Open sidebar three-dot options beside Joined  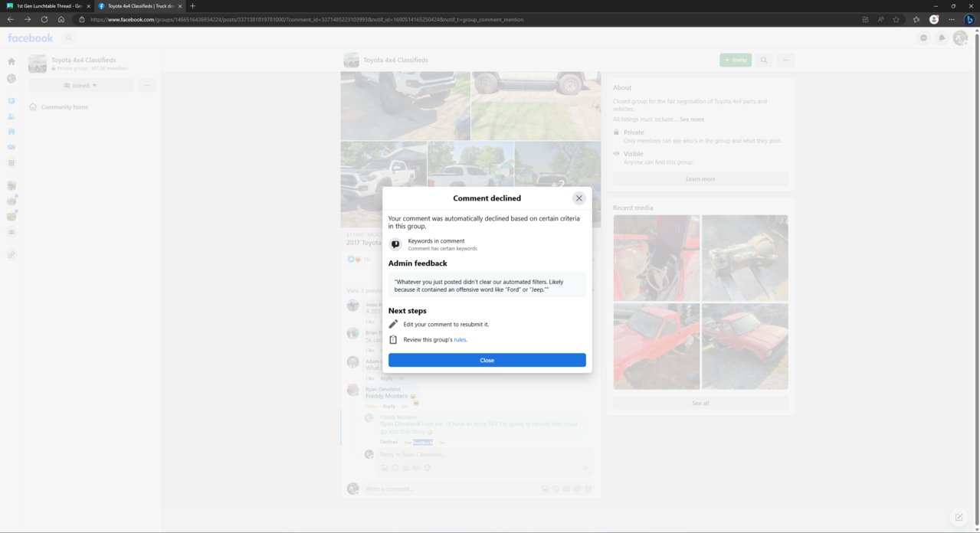[146, 85]
